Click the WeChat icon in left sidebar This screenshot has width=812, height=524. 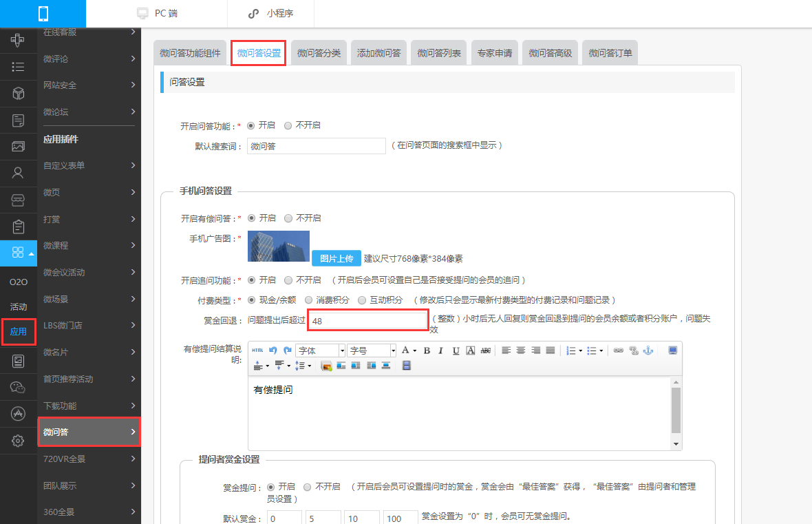[18, 387]
